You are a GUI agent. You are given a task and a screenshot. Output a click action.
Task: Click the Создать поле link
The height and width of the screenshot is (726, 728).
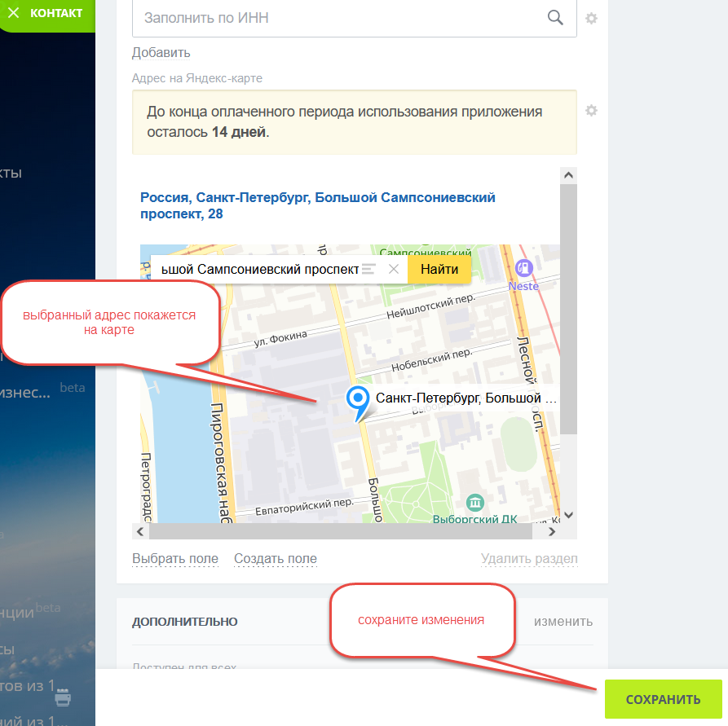(276, 558)
